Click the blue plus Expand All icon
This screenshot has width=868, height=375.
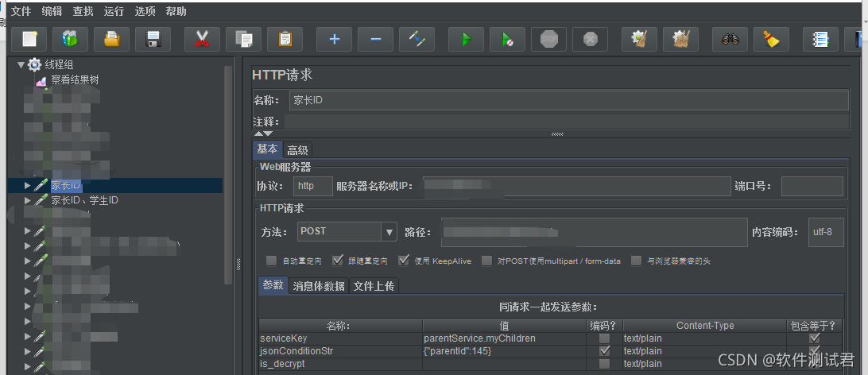coord(334,39)
